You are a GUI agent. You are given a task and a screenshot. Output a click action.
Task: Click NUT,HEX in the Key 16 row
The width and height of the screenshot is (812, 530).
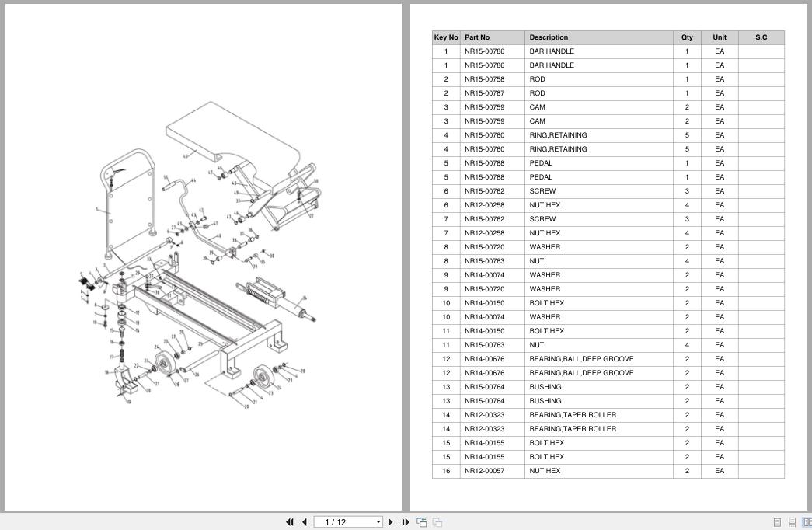pos(545,471)
